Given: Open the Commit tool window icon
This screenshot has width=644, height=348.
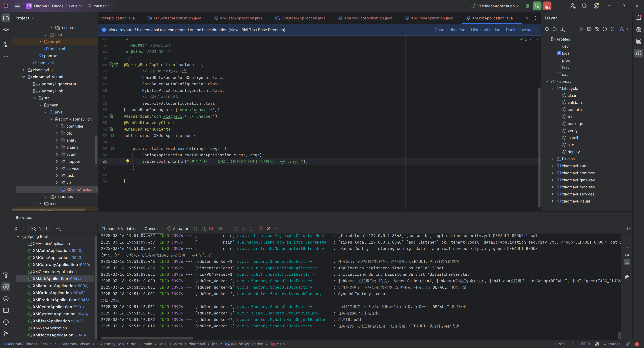Looking at the screenshot, I should pyautogui.click(x=6, y=30).
